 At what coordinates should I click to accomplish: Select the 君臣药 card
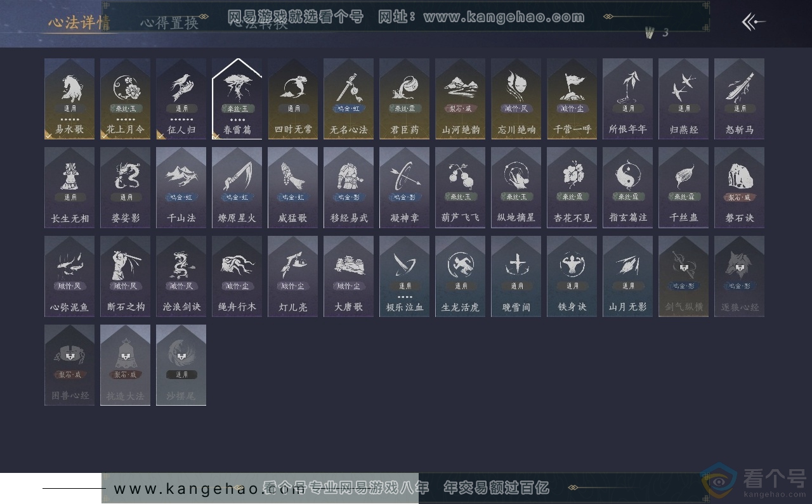(405, 99)
